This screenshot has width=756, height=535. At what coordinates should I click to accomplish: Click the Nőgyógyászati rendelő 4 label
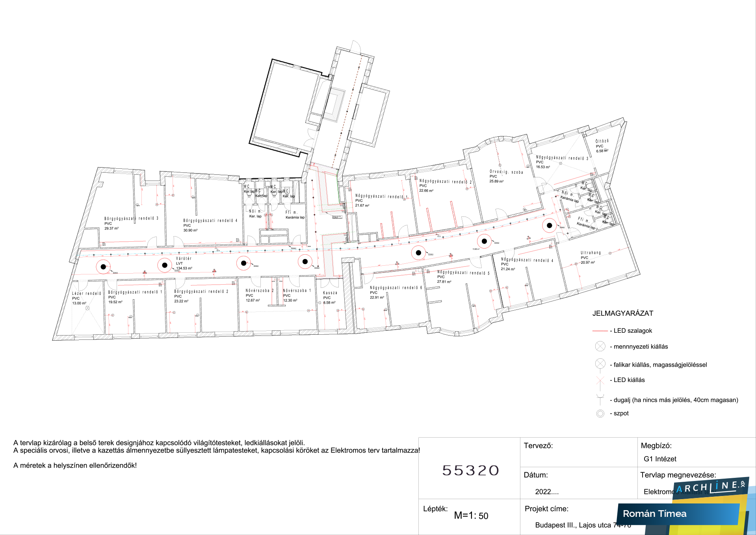[527, 260]
